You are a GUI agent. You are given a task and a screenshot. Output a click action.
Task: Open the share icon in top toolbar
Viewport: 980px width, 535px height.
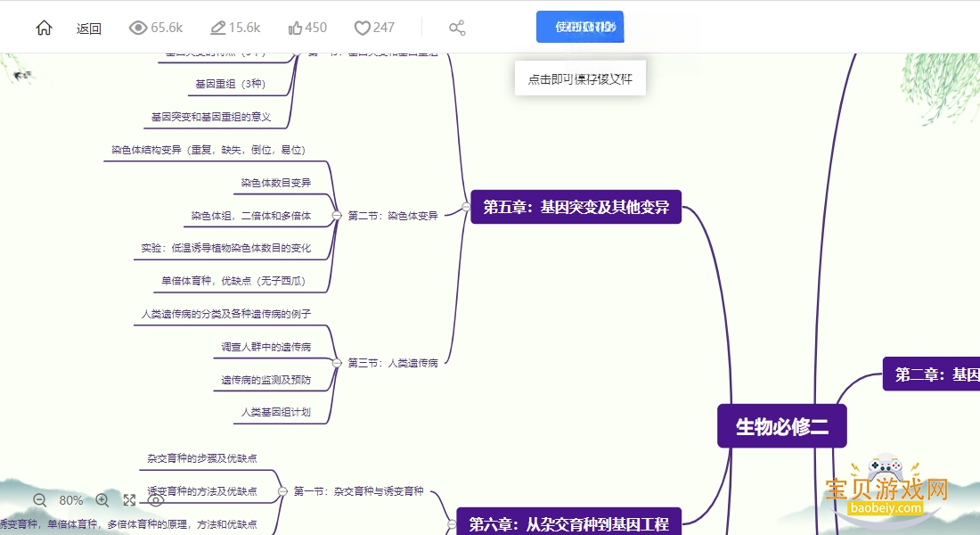tap(457, 28)
